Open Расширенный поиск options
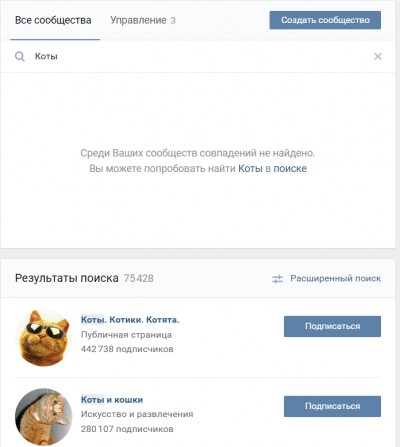This screenshot has height=447, width=400. [x=335, y=278]
